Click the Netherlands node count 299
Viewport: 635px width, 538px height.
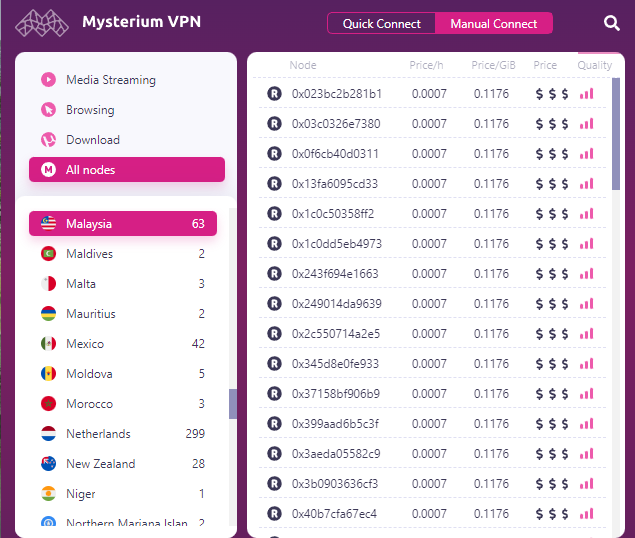coord(195,434)
